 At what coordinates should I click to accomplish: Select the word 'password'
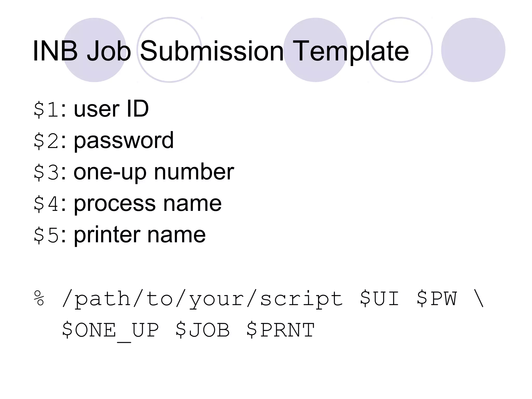pos(124,140)
